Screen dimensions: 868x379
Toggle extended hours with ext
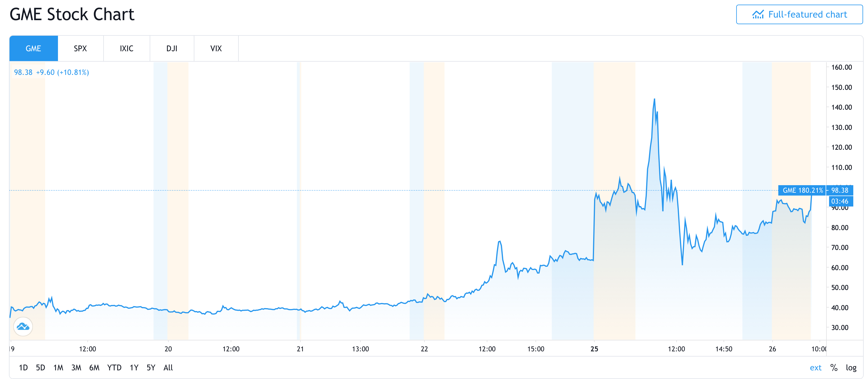point(816,367)
